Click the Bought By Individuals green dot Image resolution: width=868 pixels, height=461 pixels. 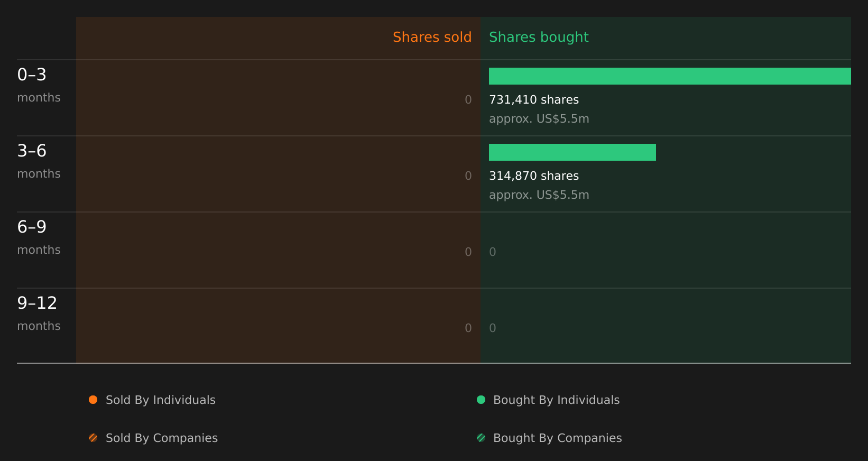481,400
